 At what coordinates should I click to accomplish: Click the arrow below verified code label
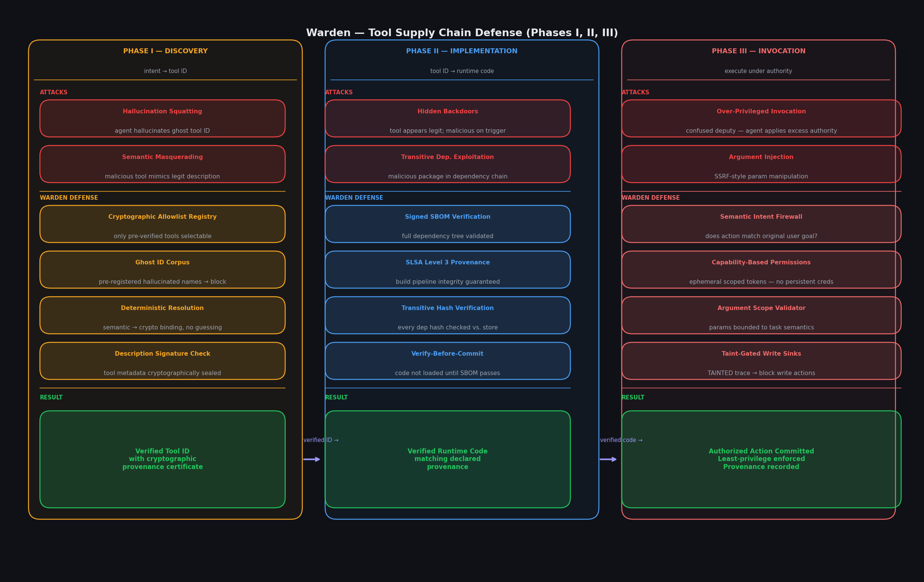(x=608, y=460)
